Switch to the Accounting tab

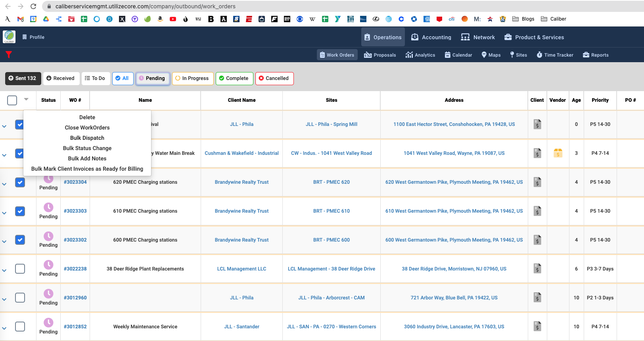pyautogui.click(x=431, y=37)
